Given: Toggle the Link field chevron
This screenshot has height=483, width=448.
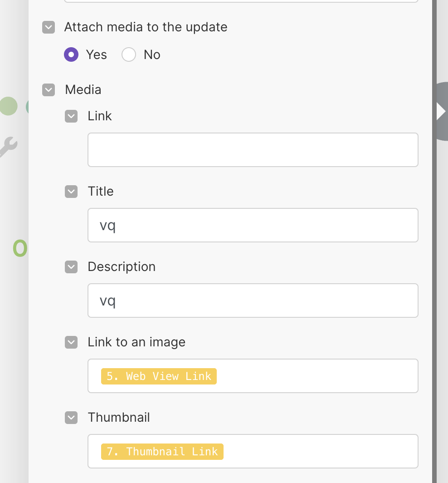Looking at the screenshot, I should 71,116.
